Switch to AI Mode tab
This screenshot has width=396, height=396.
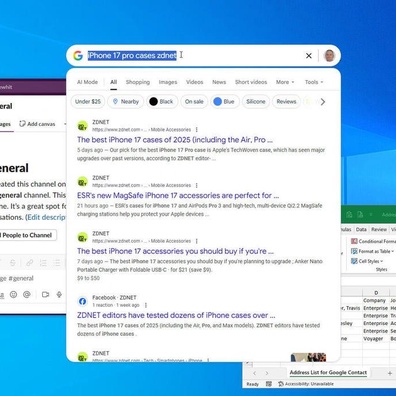87,82
